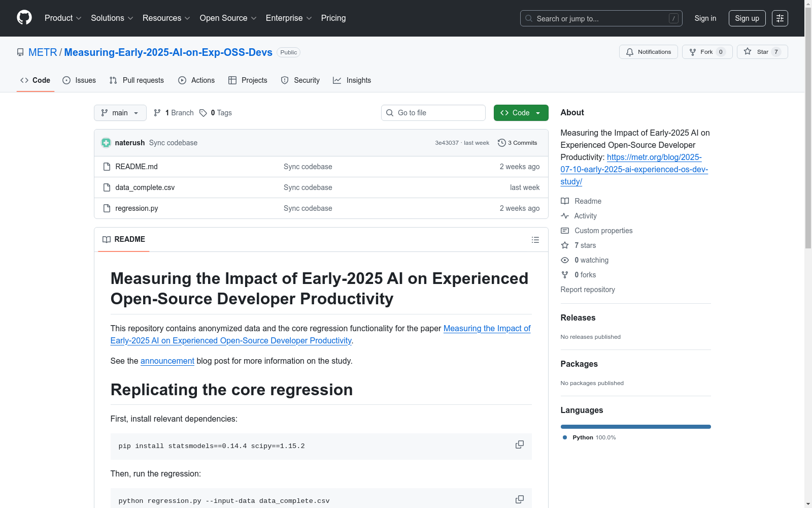Open the main branch selector dropdown
Screen dimensions: 812x508
pos(120,113)
